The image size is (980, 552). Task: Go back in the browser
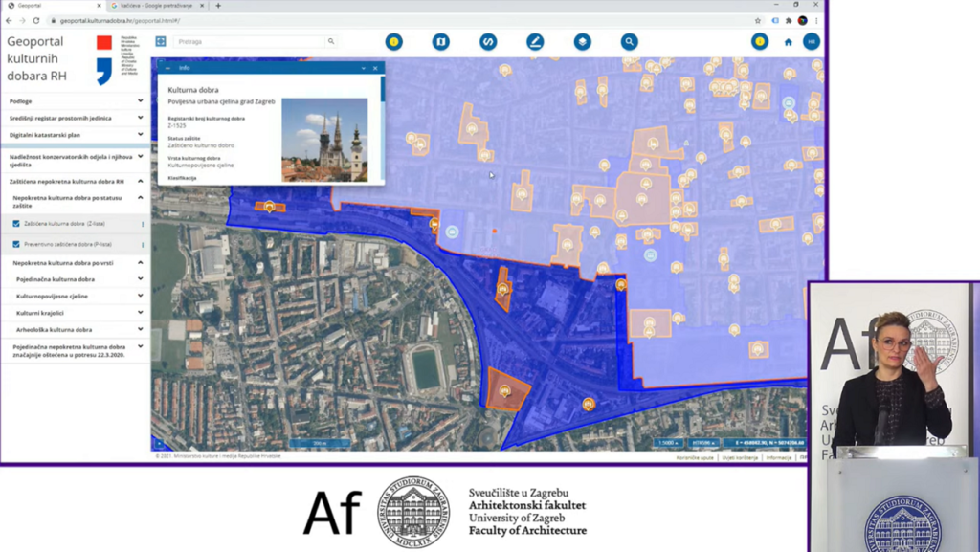click(9, 21)
